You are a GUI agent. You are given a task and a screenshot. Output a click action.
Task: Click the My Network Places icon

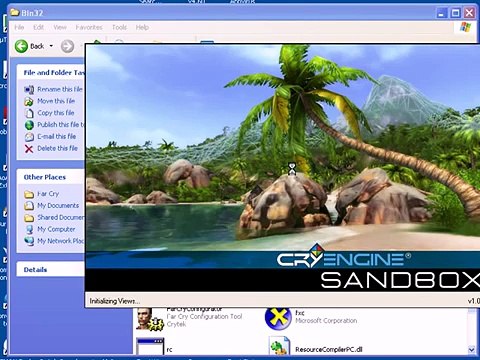pyautogui.click(x=29, y=241)
